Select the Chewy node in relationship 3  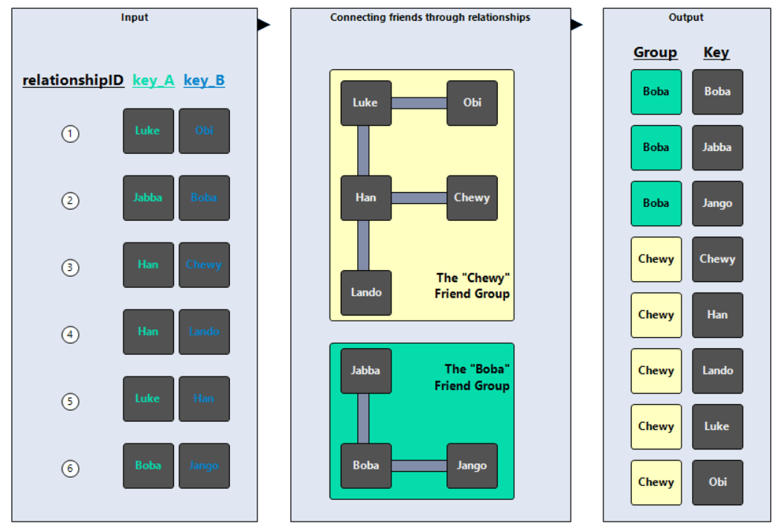click(204, 265)
